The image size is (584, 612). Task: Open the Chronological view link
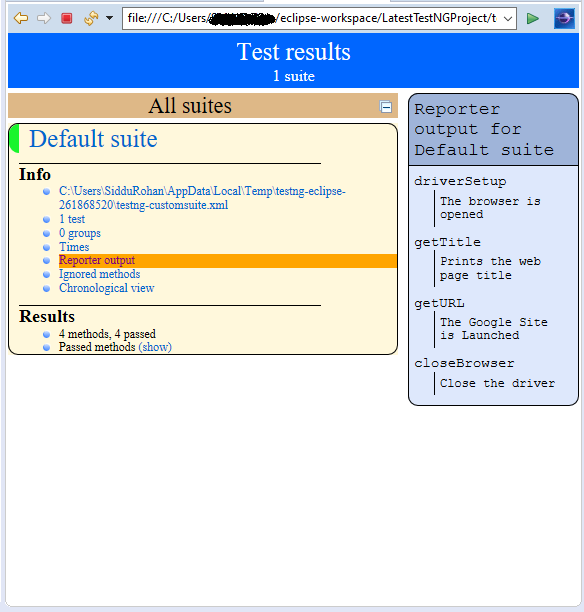click(x=107, y=288)
